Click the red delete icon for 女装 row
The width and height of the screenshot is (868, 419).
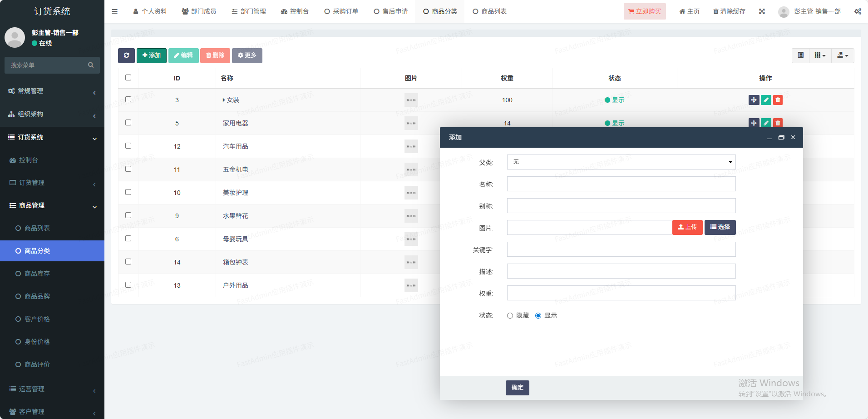pos(778,100)
